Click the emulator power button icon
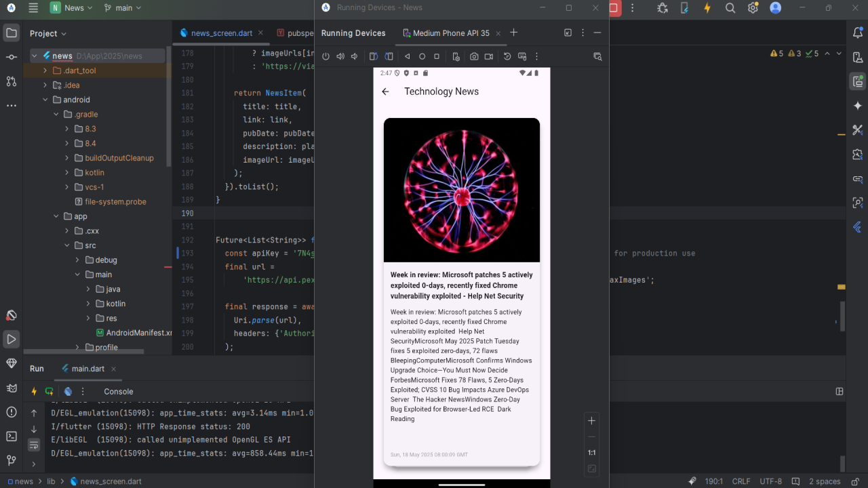This screenshot has width=868, height=488. tap(326, 57)
